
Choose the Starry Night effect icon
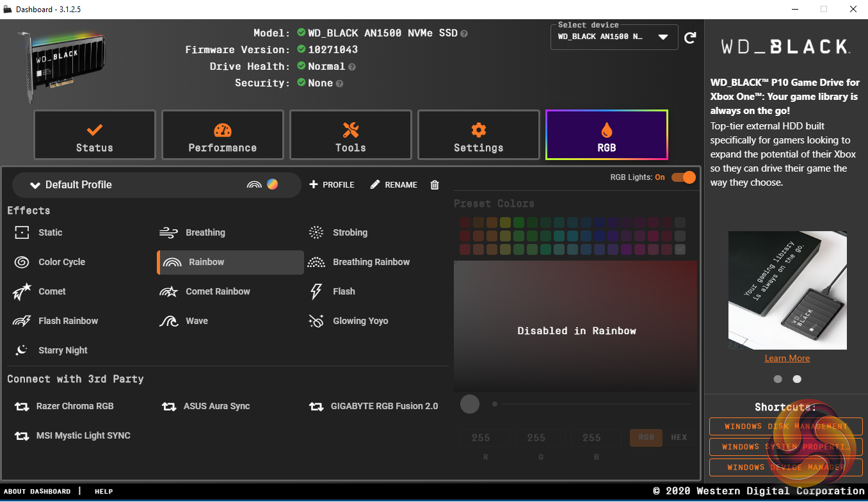point(22,350)
